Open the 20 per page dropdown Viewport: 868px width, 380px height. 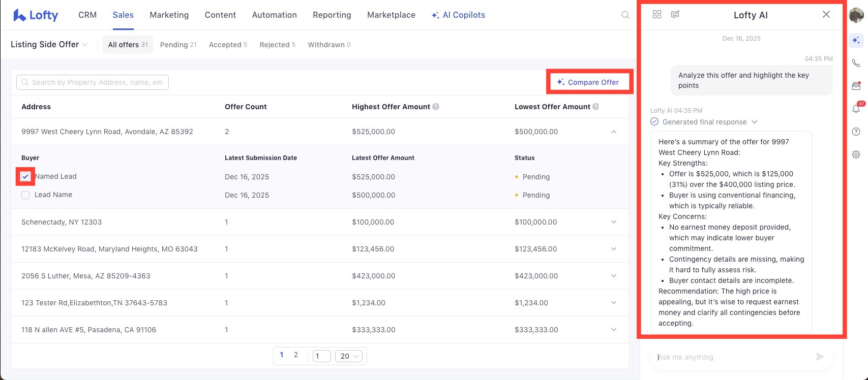349,356
